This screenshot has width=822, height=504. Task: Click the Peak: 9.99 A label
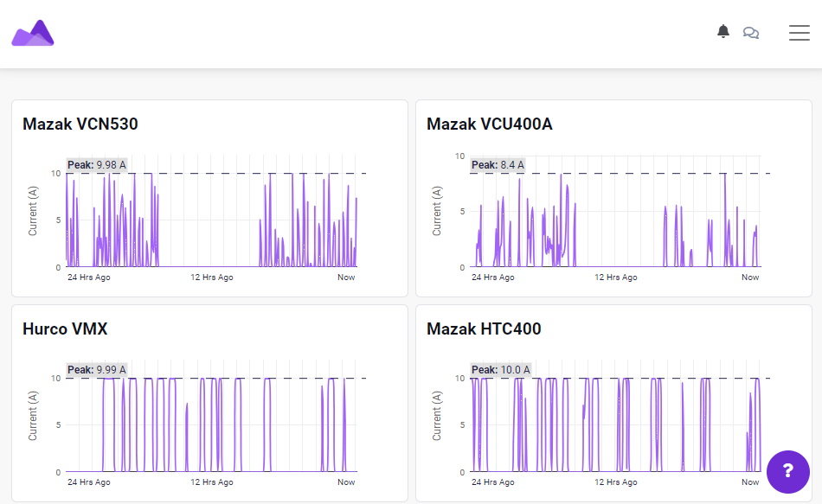click(x=96, y=370)
